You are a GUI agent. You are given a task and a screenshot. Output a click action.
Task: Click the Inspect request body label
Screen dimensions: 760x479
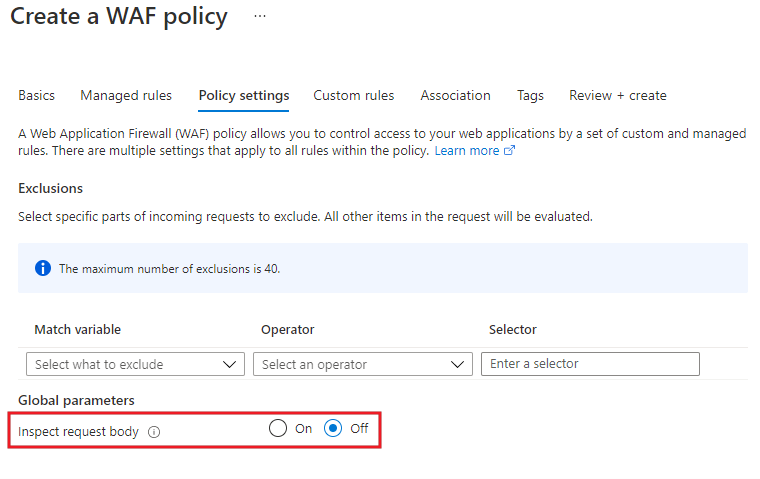tap(79, 431)
